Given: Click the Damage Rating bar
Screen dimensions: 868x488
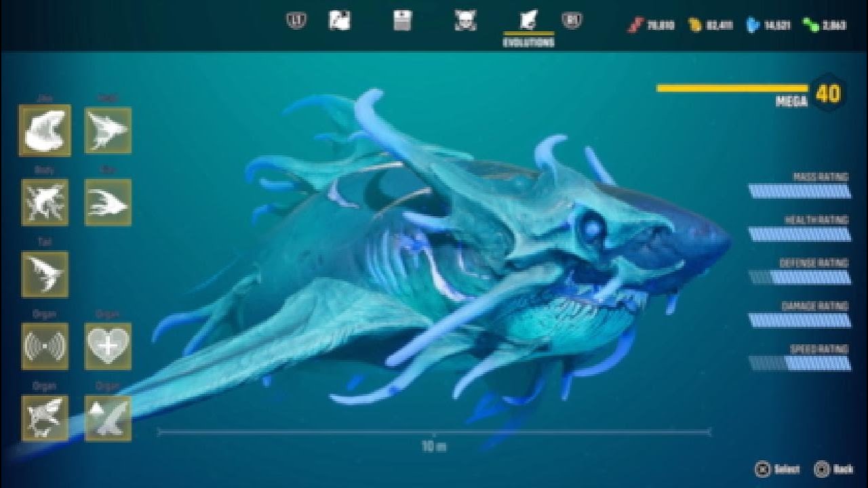Looking at the screenshot, I should point(800,320).
